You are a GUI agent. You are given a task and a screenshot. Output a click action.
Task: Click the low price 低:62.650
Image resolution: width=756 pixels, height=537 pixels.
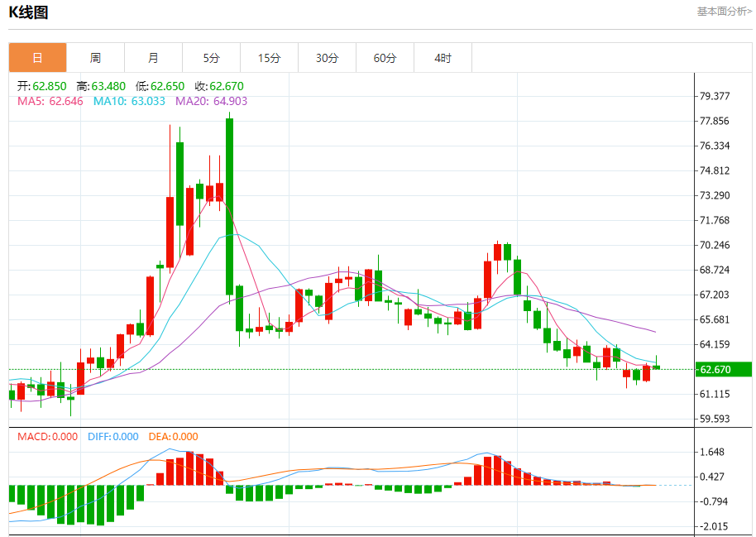click(x=160, y=86)
